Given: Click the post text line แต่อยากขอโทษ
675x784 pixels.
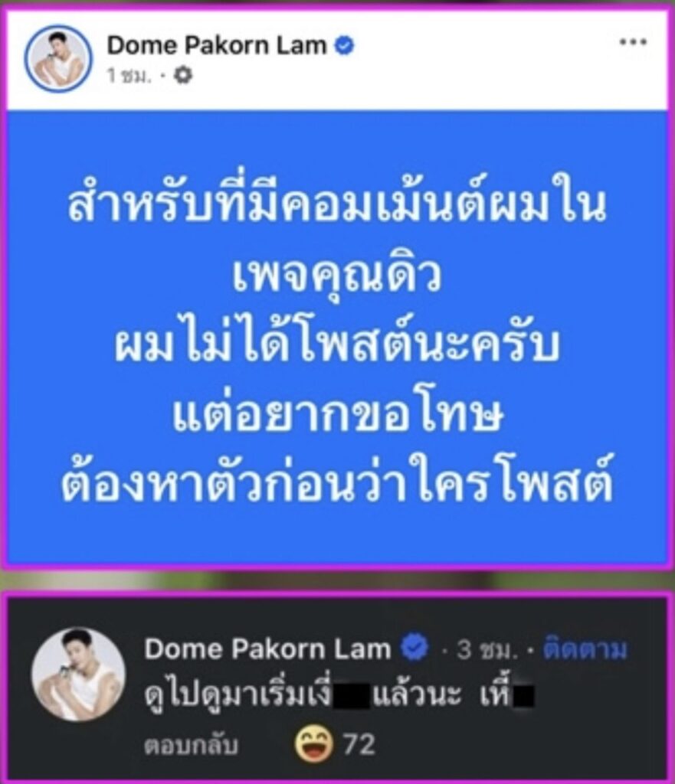Looking at the screenshot, I should click(337, 414).
